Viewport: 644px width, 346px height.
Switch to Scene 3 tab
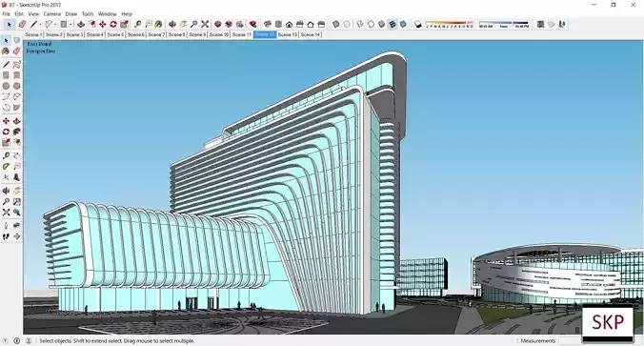coord(74,34)
